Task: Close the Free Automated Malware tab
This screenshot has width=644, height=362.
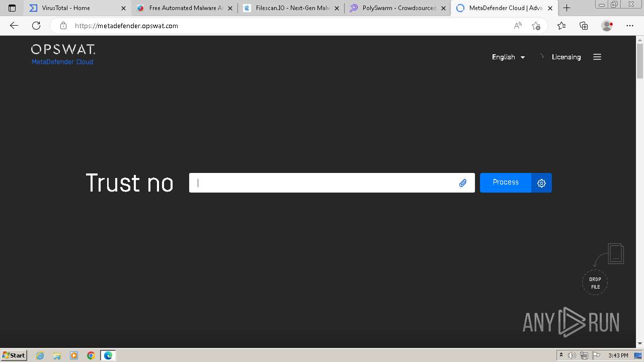Action: (x=230, y=8)
